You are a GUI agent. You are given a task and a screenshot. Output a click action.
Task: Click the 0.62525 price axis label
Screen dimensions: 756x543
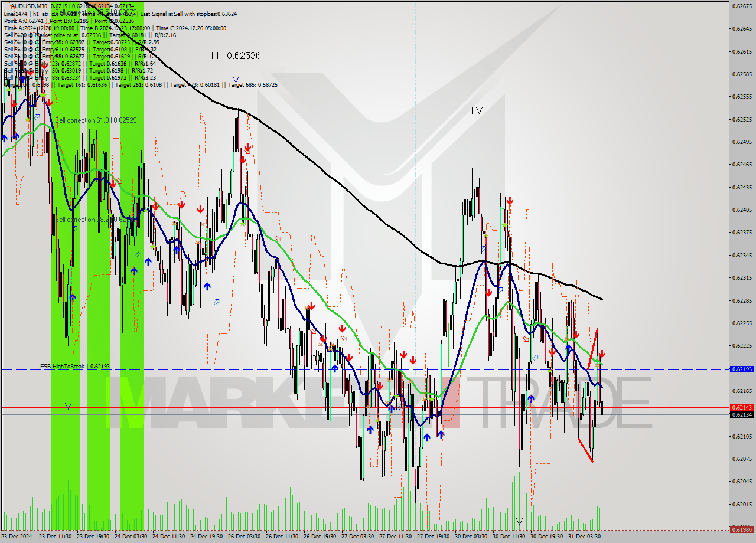[x=741, y=119]
